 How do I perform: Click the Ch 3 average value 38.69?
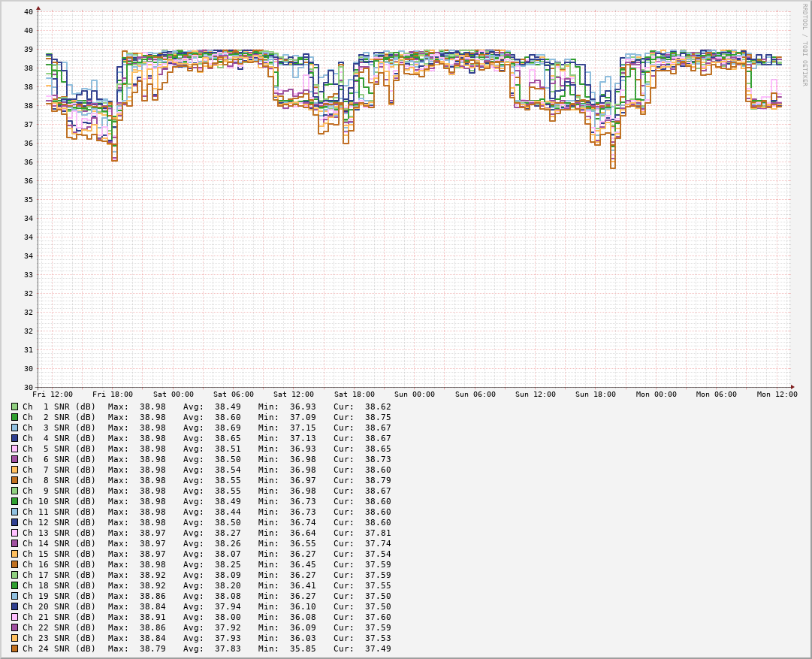click(228, 428)
